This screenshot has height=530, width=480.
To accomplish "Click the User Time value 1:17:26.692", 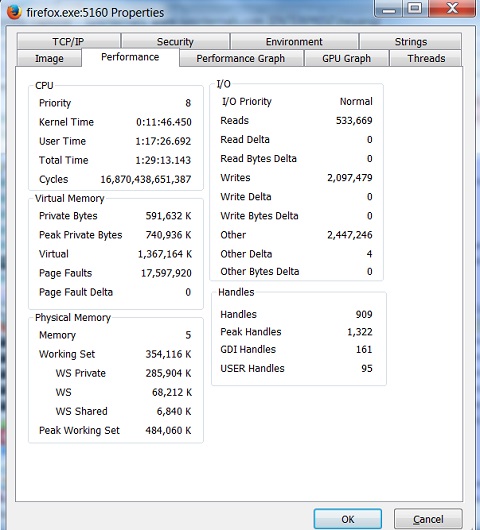I will point(163,141).
